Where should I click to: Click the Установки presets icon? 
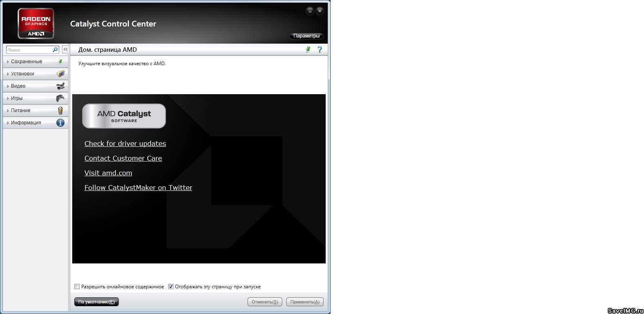[x=60, y=74]
